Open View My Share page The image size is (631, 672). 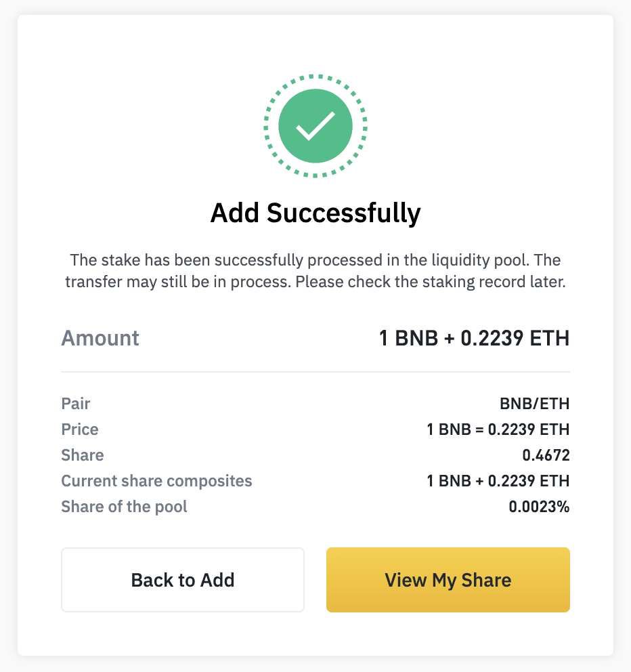click(448, 579)
